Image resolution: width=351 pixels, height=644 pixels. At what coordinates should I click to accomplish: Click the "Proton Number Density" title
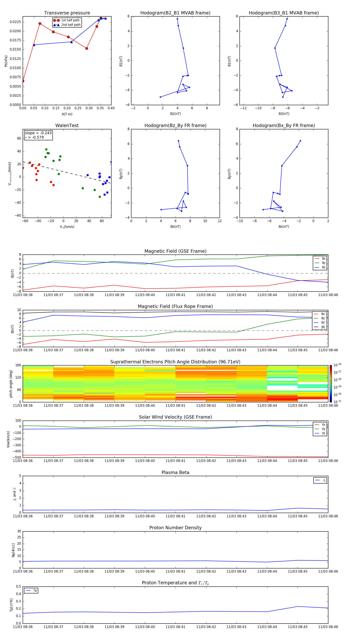pos(175,528)
